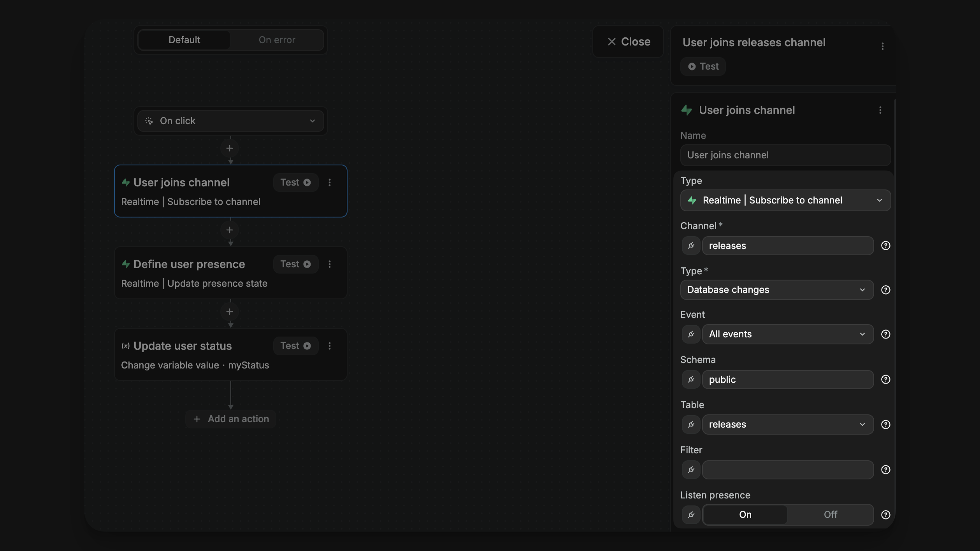Viewport: 980px width, 551px height.
Task: Toggle the binding plug for the Event field
Action: pos(691,334)
